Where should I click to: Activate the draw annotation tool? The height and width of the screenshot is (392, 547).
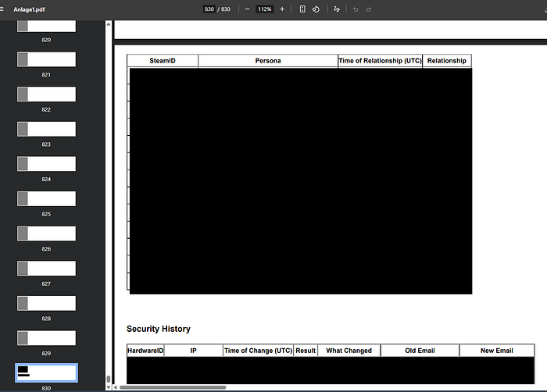tap(337, 9)
